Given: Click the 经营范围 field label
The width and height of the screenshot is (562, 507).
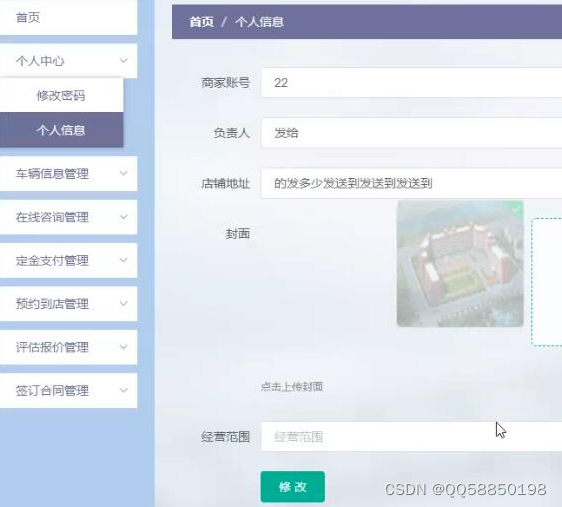Looking at the screenshot, I should [225, 437].
